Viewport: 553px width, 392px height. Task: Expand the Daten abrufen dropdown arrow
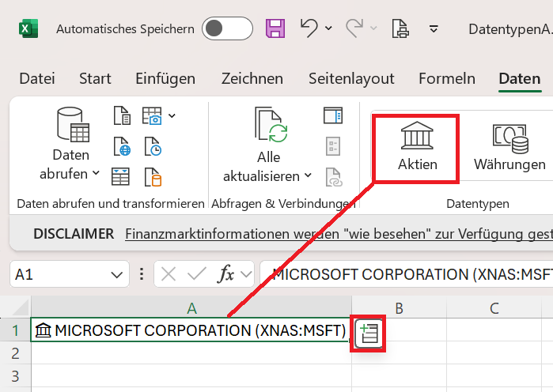pos(96,173)
